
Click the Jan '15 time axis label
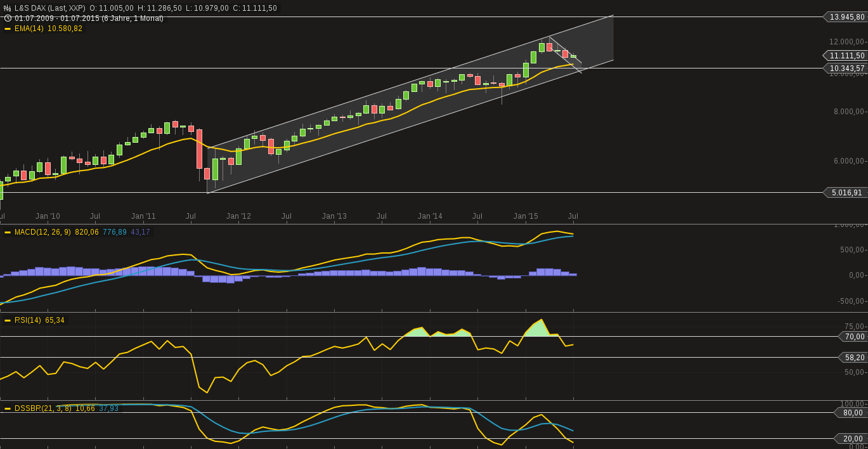tap(526, 216)
